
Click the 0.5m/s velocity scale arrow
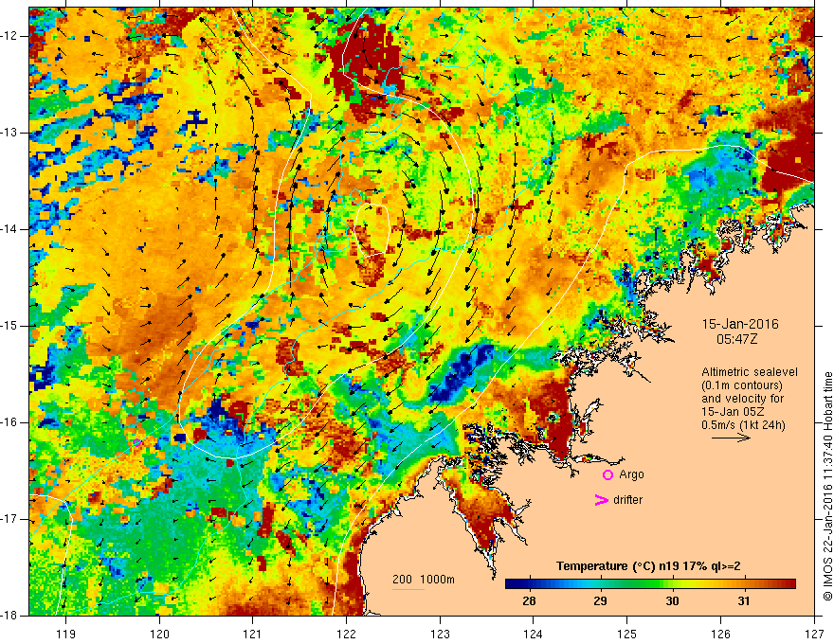coord(731,438)
